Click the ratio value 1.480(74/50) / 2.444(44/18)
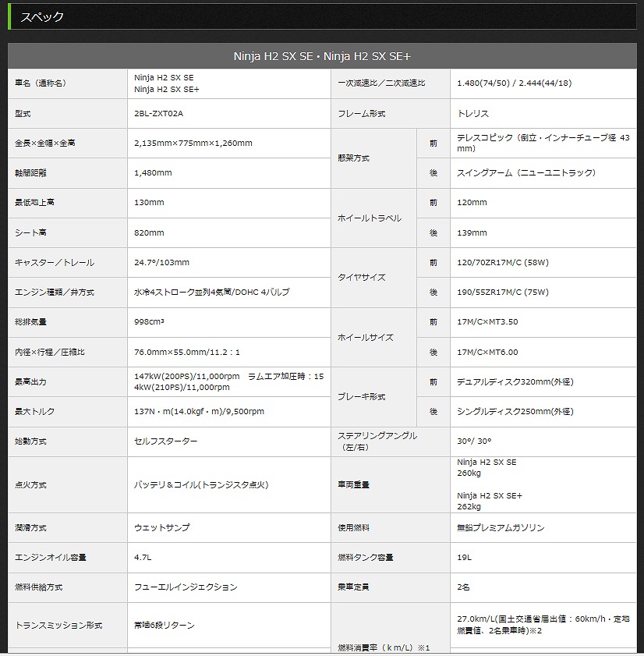The width and height of the screenshot is (644, 656). click(x=515, y=83)
